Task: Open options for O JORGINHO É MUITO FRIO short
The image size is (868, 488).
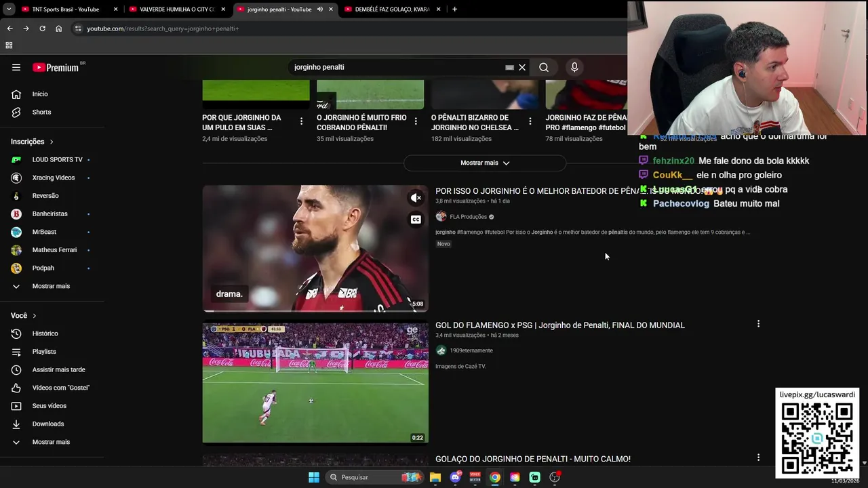Action: 416,121
